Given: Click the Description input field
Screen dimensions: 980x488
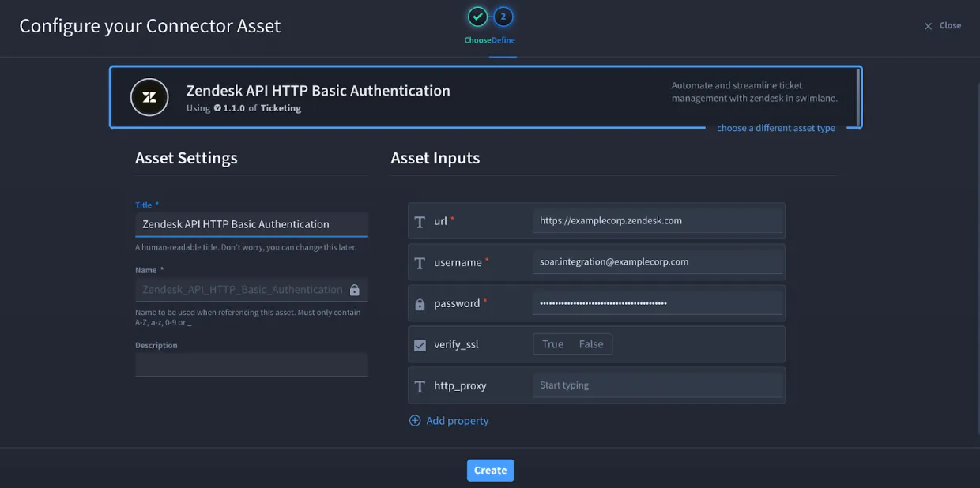Looking at the screenshot, I should [251, 364].
